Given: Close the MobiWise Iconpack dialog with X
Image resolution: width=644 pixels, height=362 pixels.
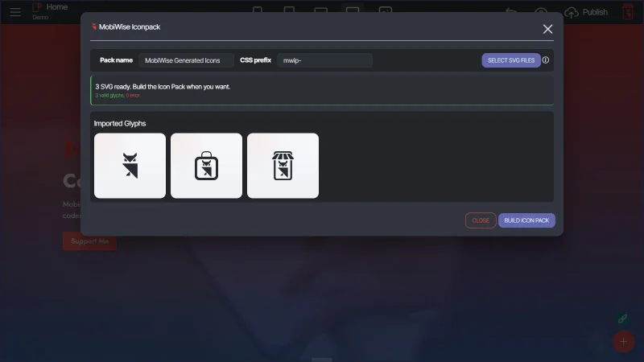Looking at the screenshot, I should pos(547,29).
